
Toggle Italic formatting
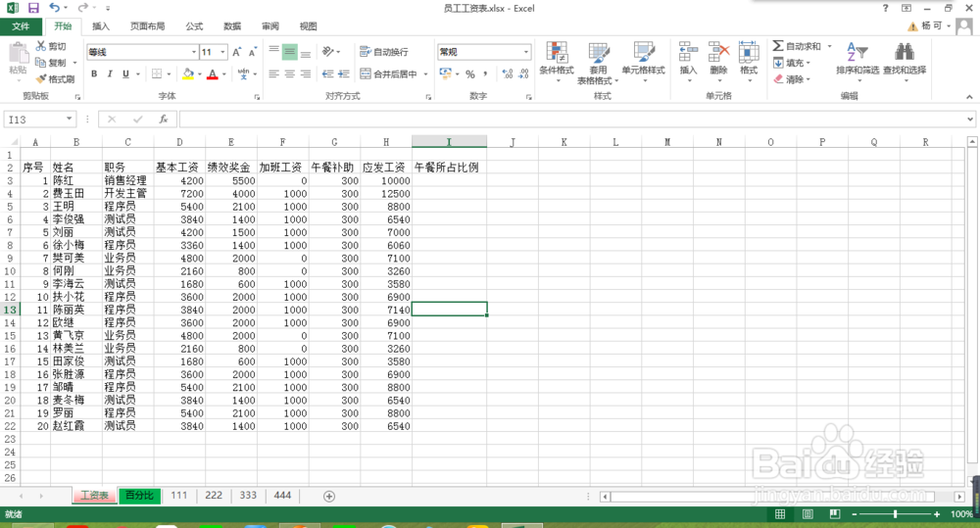[x=110, y=73]
